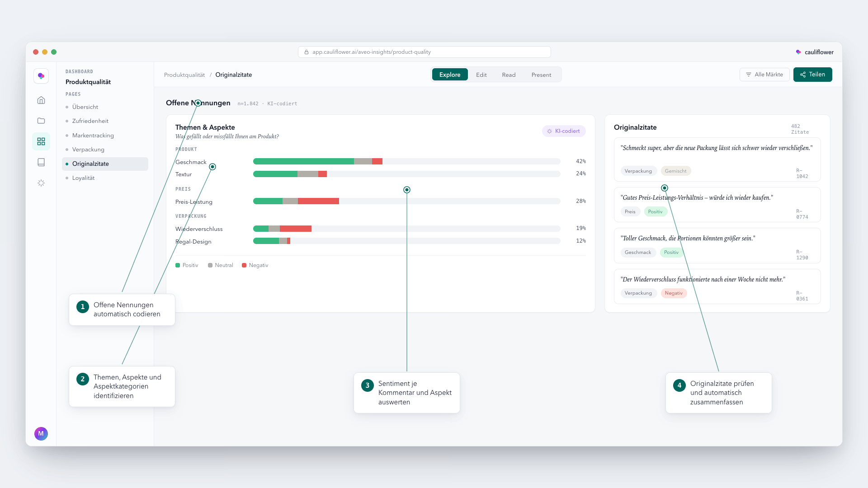
Task: Click the cauliflower logo in sidebar
Action: point(41,76)
